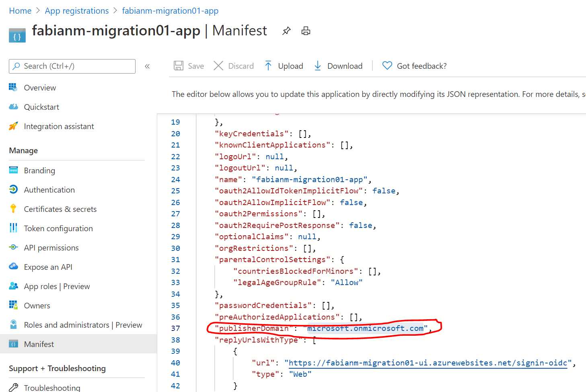Click the app manifest icon beside title
This screenshot has width=586, height=392.
17,35
